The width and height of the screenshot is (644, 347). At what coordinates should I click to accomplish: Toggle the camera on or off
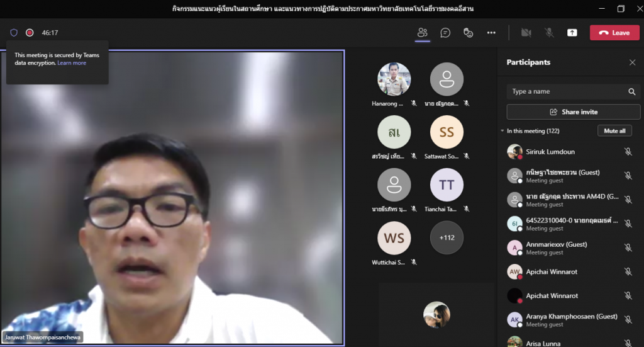pyautogui.click(x=526, y=33)
